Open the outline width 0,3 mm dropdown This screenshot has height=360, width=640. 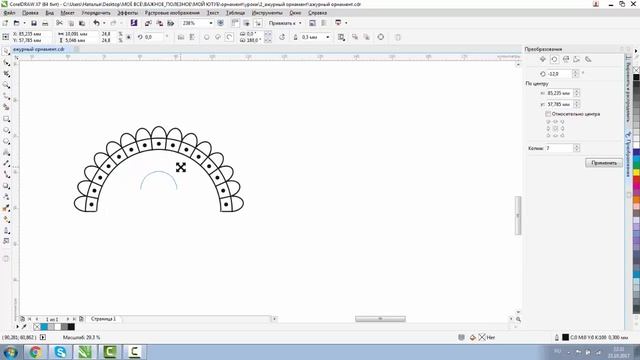[x=327, y=37]
